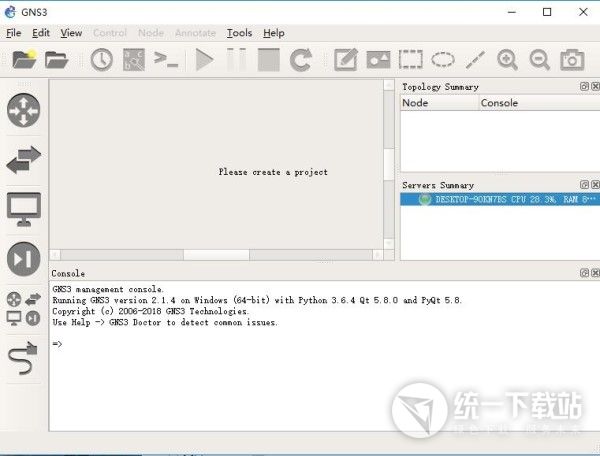Browse end devices monitor icon
The image size is (600, 456).
coord(24,209)
